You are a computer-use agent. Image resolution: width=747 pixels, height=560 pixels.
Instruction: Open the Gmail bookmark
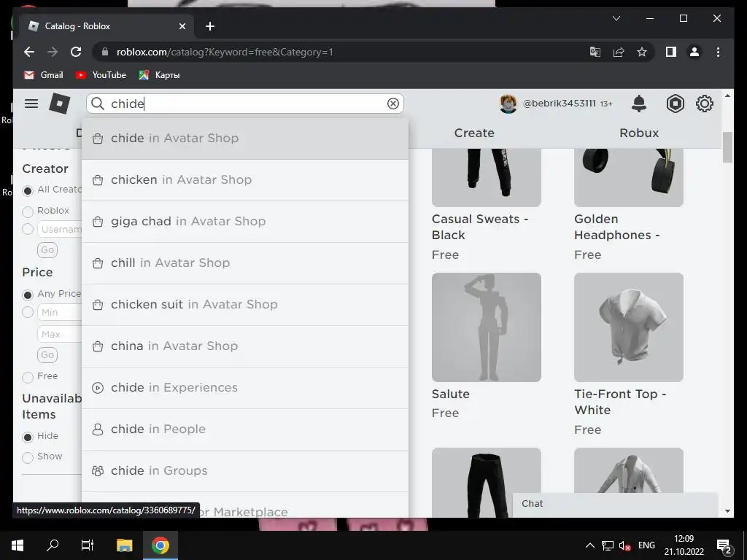pyautogui.click(x=43, y=75)
